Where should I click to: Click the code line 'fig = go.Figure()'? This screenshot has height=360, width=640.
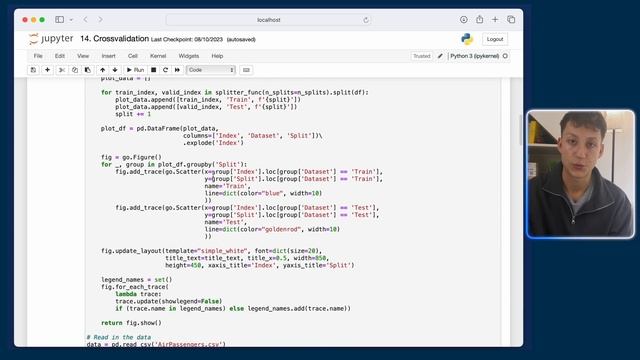131,157
